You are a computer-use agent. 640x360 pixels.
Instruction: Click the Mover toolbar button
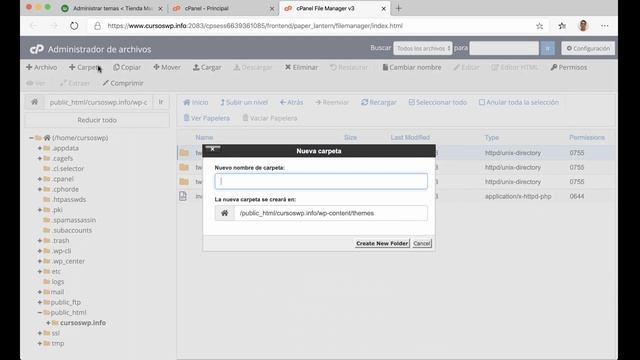pyautogui.click(x=167, y=67)
